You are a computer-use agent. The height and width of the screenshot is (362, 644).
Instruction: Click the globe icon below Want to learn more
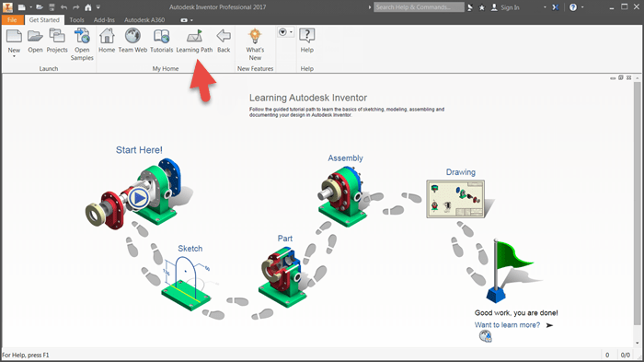tap(486, 336)
